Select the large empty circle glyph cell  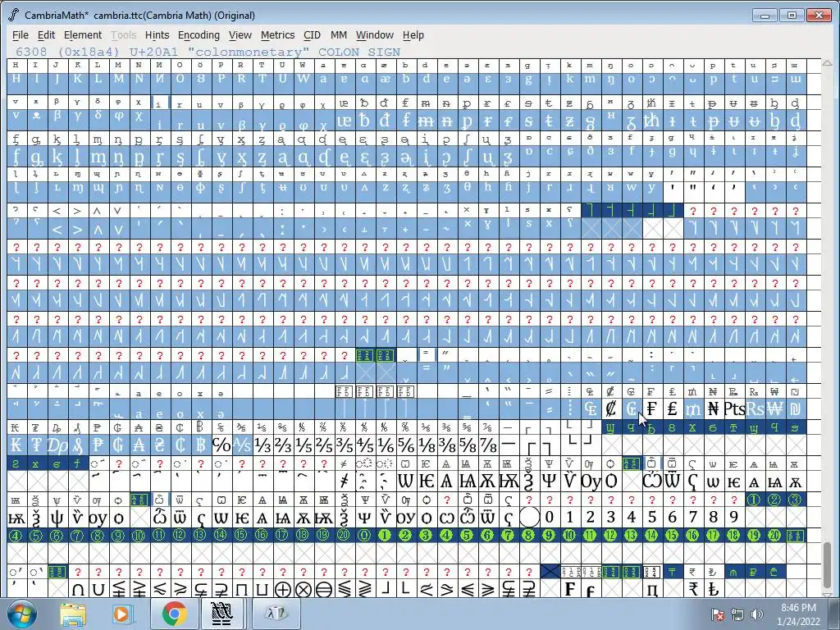529,517
